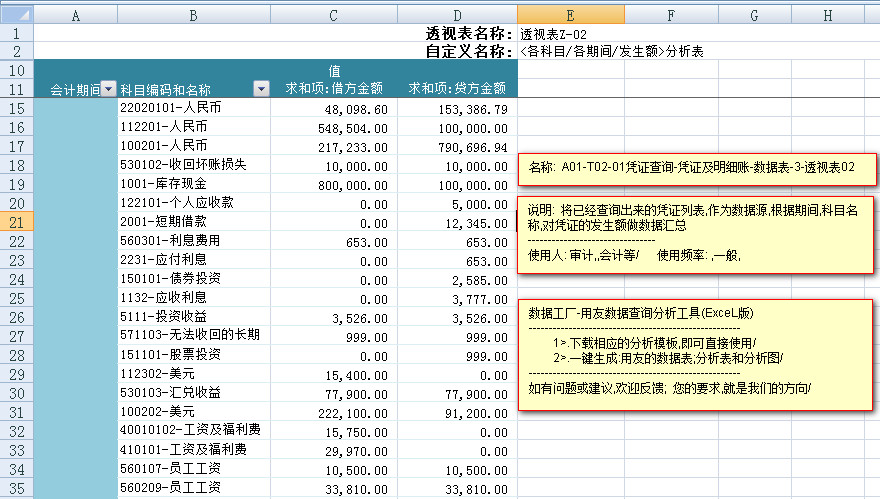Select column C header
Screen dimensions: 880x499
(333, 16)
